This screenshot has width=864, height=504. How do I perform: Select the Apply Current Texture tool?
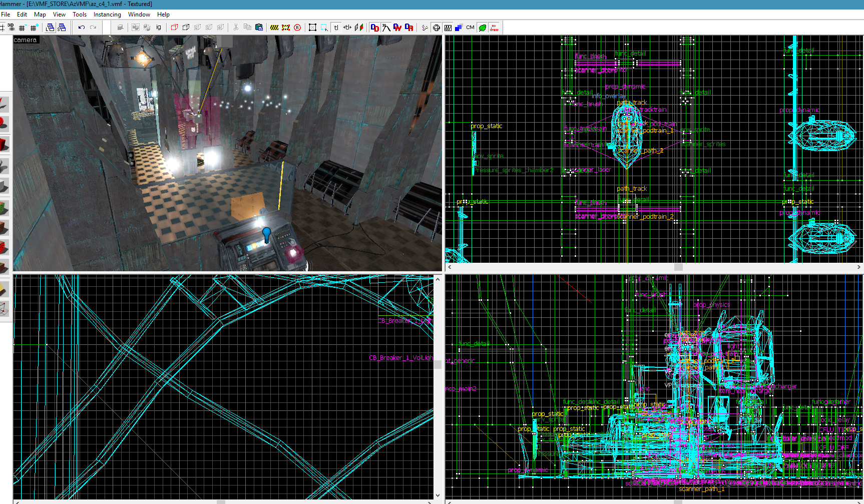click(x=4, y=228)
